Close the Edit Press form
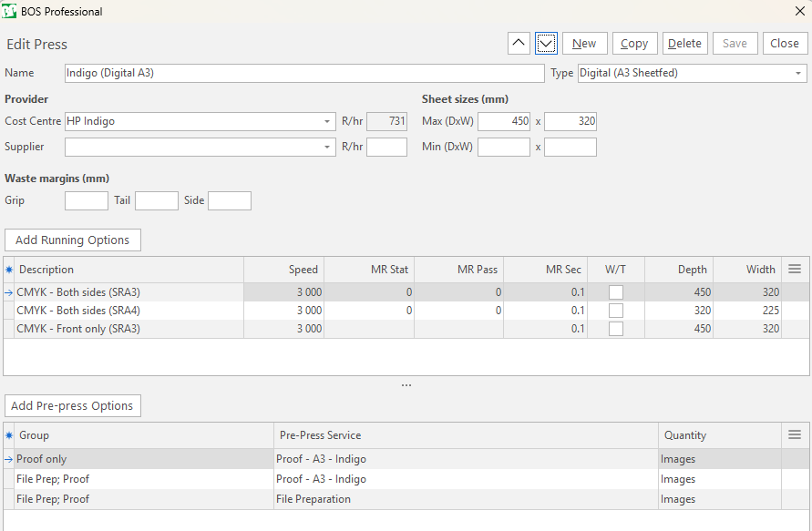The width and height of the screenshot is (812, 531). pos(785,44)
